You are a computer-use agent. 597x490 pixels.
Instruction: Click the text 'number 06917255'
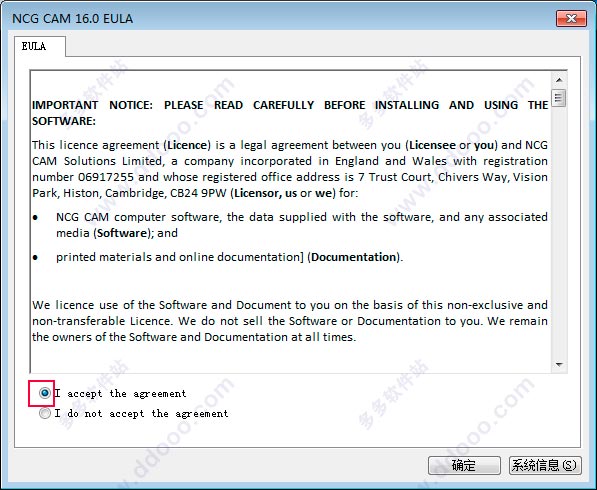tap(83, 177)
